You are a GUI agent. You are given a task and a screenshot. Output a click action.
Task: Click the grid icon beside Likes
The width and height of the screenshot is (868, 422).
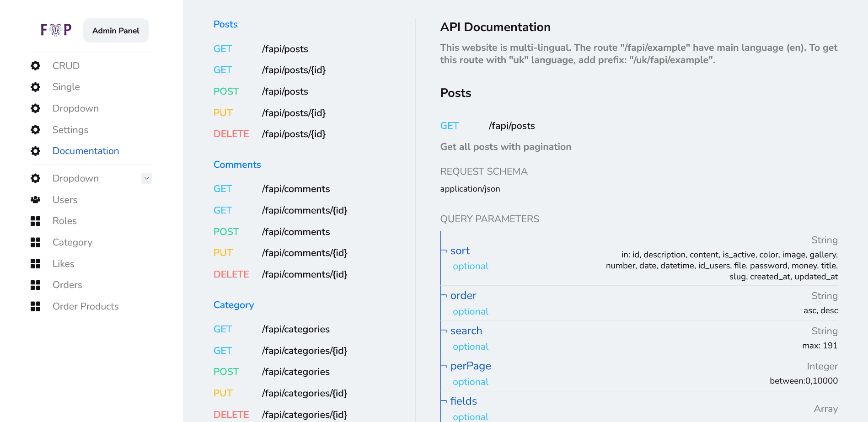click(36, 264)
